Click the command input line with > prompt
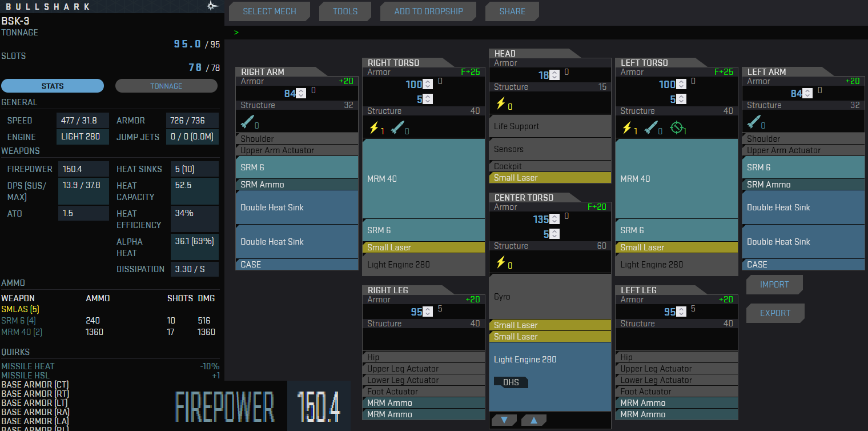Screen dimensions: 868x431 click(x=546, y=33)
